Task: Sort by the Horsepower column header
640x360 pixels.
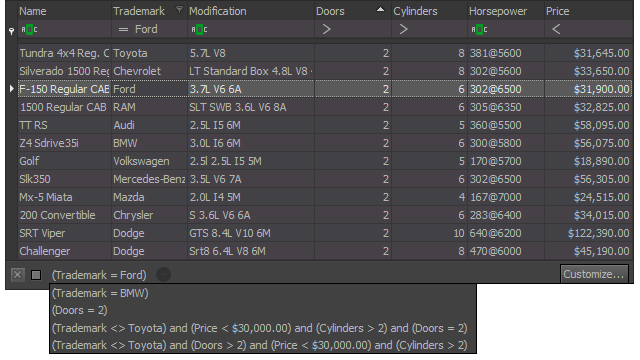Action: pos(506,11)
